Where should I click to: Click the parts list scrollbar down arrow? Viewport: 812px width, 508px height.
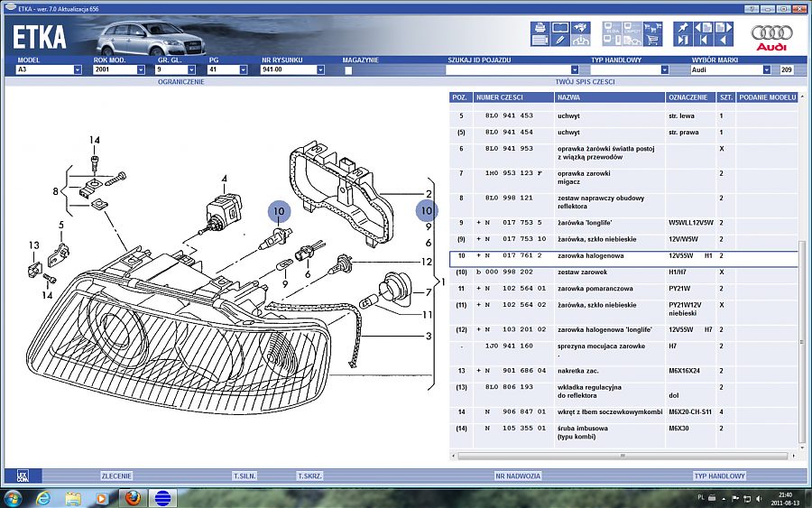point(803,448)
